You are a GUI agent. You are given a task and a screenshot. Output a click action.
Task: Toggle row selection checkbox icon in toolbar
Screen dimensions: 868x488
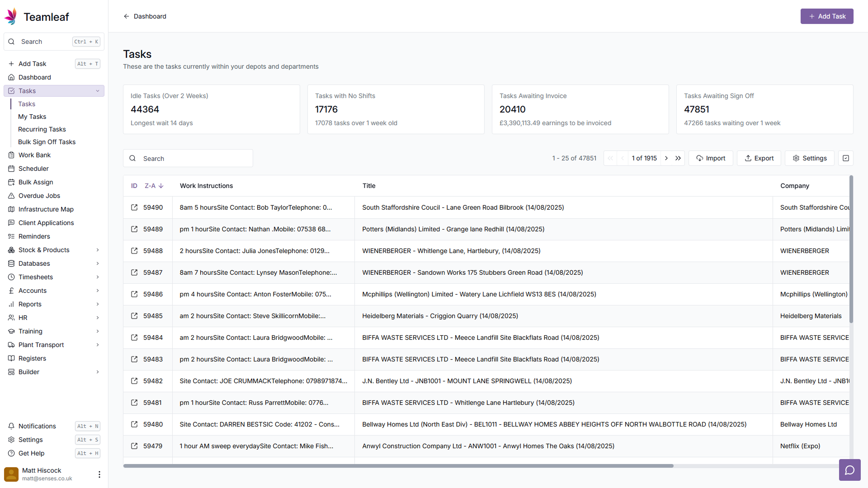coord(846,158)
